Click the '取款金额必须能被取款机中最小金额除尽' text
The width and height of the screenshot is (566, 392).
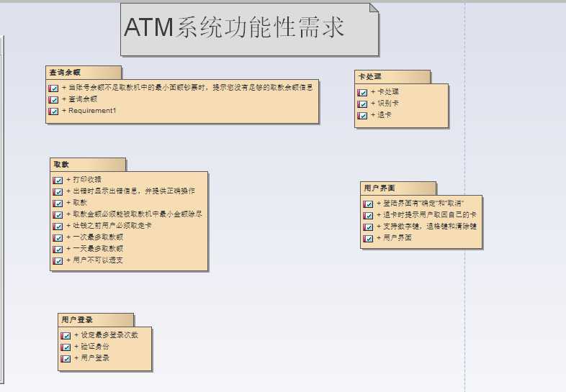click(138, 214)
